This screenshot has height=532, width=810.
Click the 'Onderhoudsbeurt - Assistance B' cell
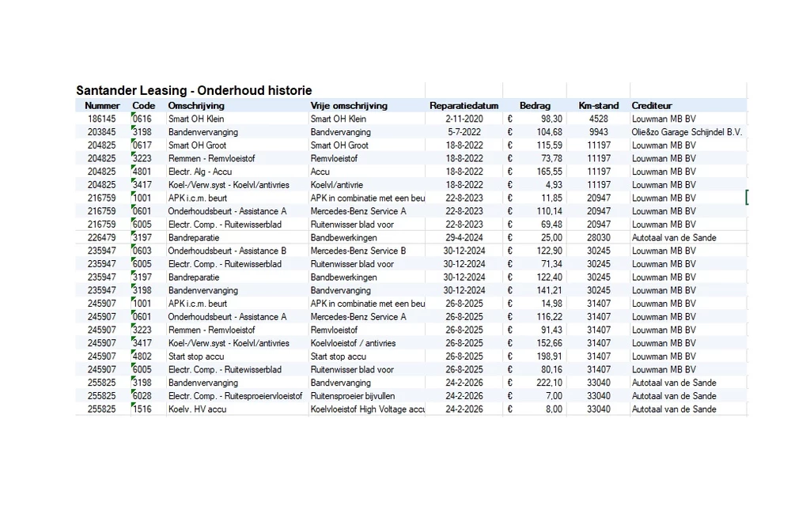click(227, 251)
